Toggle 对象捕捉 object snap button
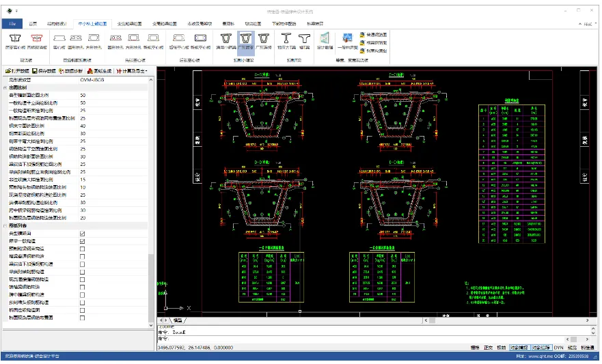Image resolution: width=602 pixels, height=364 pixels. tap(519, 348)
